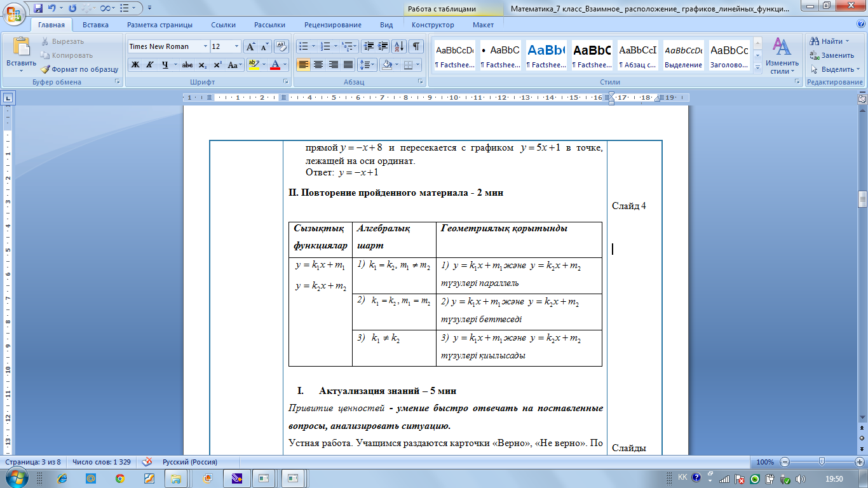
Task: Switch to the Вид tab
Action: [x=386, y=25]
